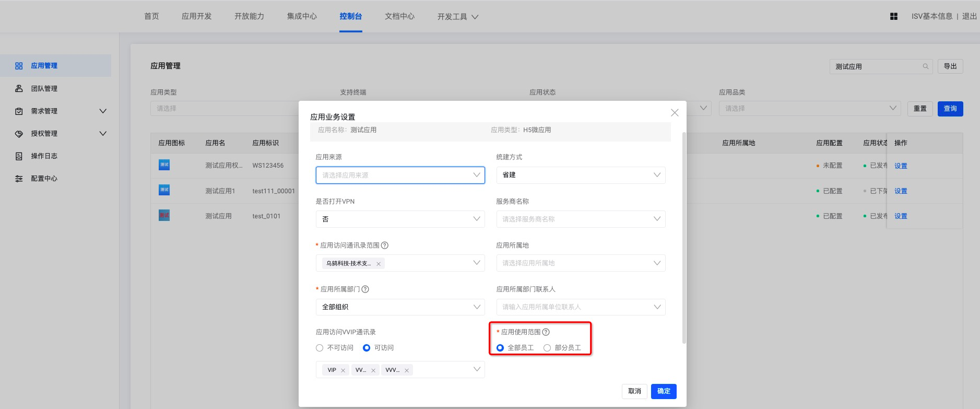Select 部分员工 radio option

[x=547, y=348]
